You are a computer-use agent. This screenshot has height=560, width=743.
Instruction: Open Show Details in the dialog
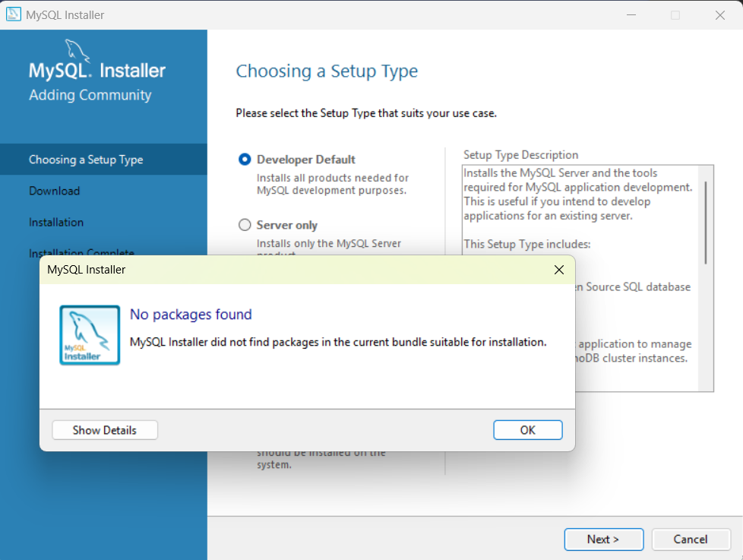[105, 430]
